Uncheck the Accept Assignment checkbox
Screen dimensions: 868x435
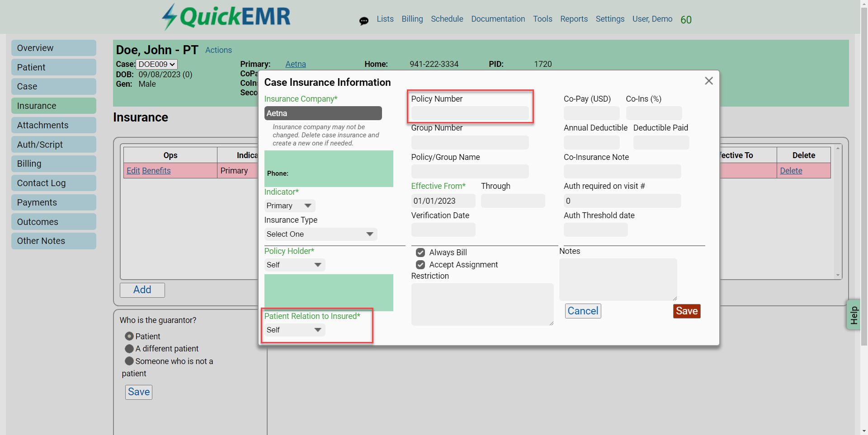[x=420, y=265]
